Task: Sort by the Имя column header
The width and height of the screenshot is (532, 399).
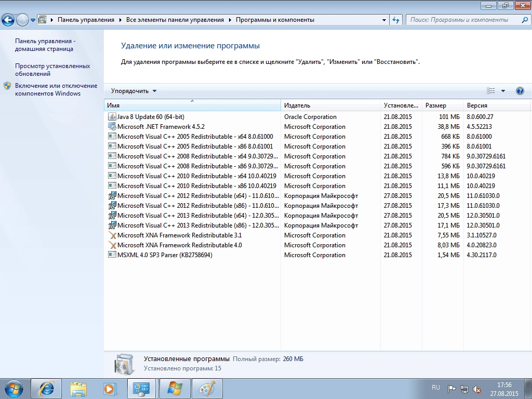Action: tap(192, 105)
